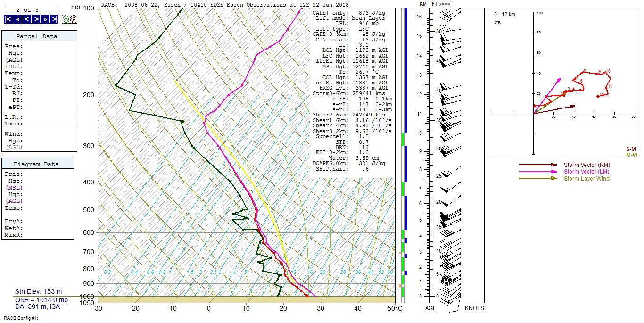Skip forward several soundings (»)

[x=44, y=19]
